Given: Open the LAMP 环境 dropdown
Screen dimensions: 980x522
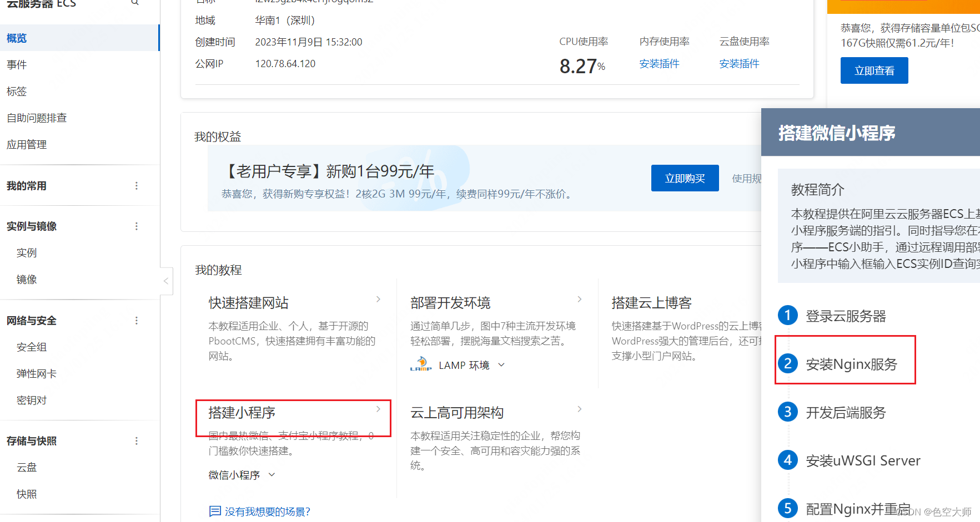Looking at the screenshot, I should 471,365.
